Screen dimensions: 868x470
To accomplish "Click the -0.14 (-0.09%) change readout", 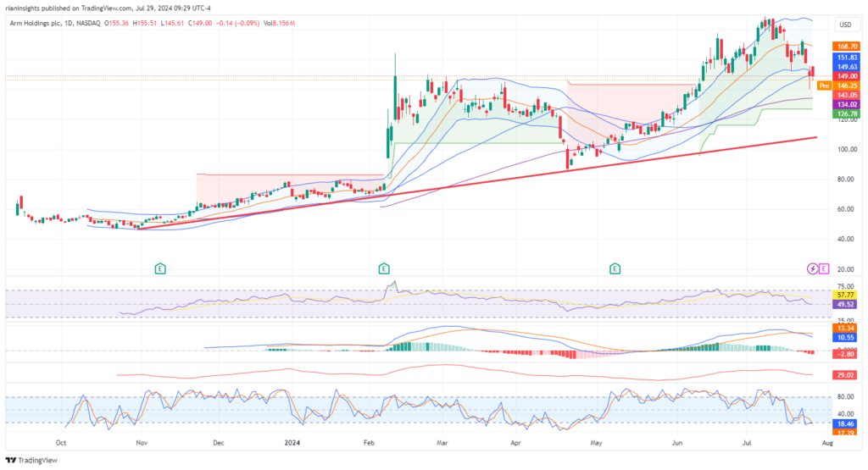I will click(x=237, y=23).
